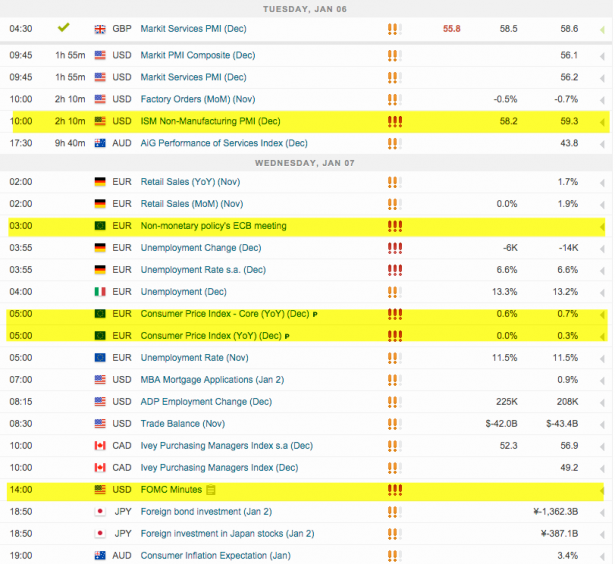Click EU flag on Non-monetary policy's ECB meeting row
615x564 pixels.
point(100,226)
